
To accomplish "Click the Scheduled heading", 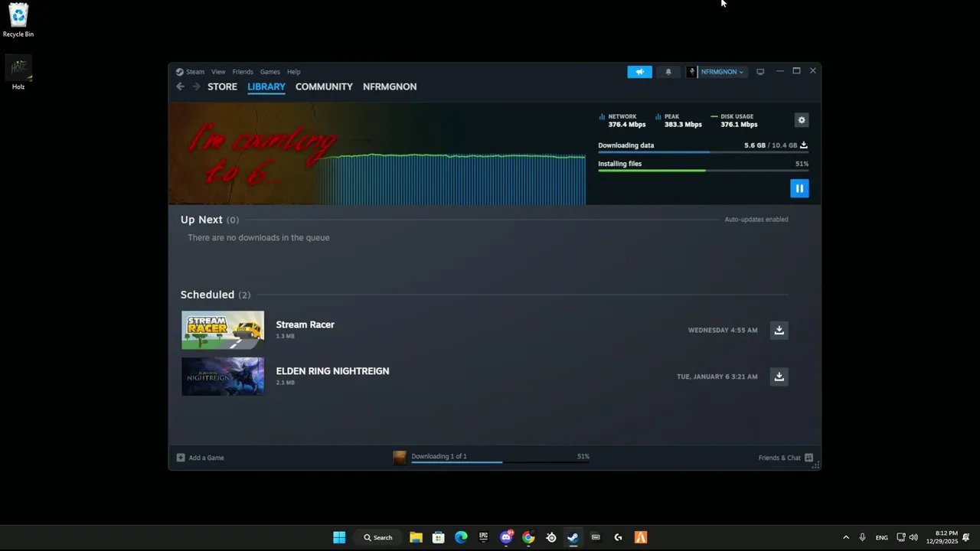I will (207, 295).
